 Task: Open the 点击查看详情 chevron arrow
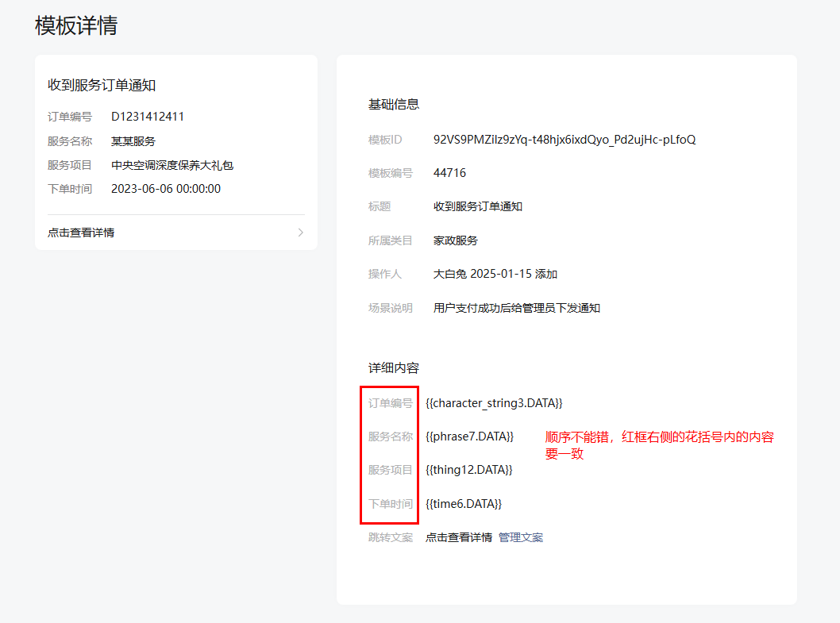301,233
